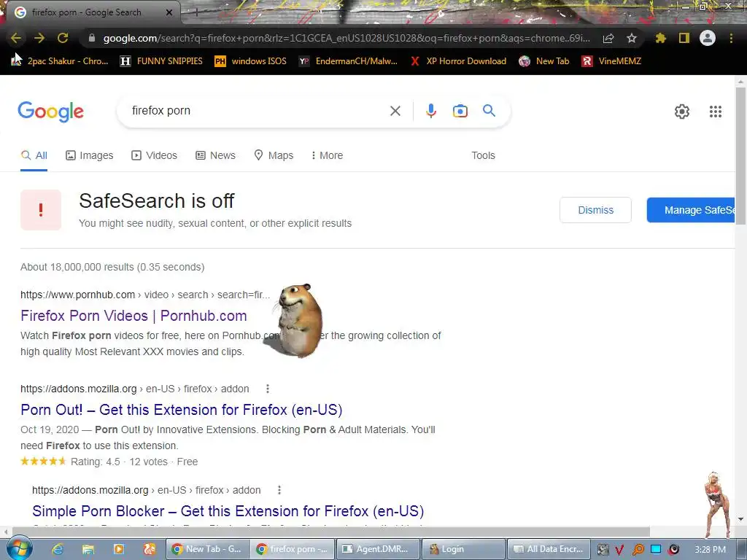Switch to the Images tab

90,155
